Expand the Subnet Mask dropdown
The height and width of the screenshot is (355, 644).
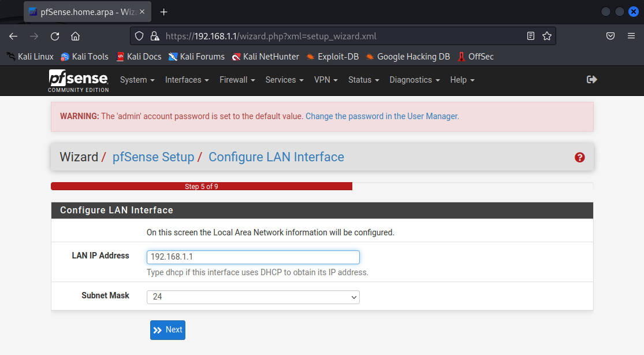tap(253, 297)
